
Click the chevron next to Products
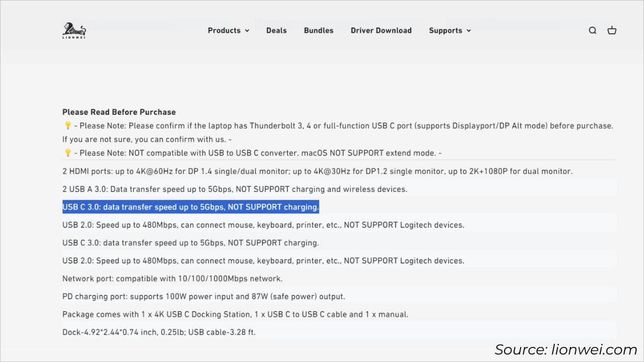247,31
